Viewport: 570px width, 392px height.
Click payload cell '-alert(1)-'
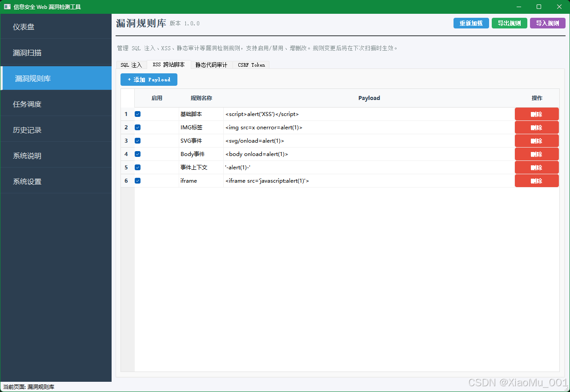coord(369,168)
